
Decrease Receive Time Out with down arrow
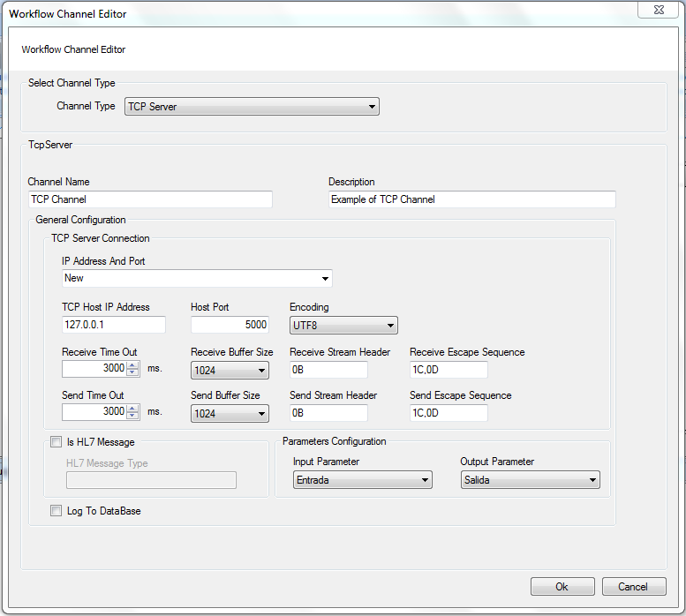(132, 372)
